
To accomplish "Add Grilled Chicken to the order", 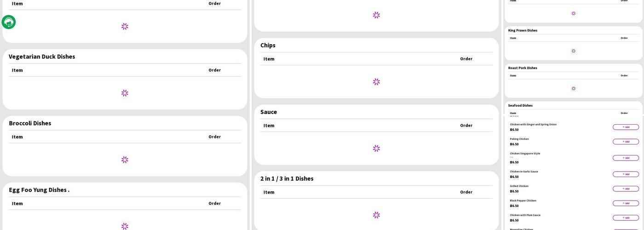I will point(626,189).
